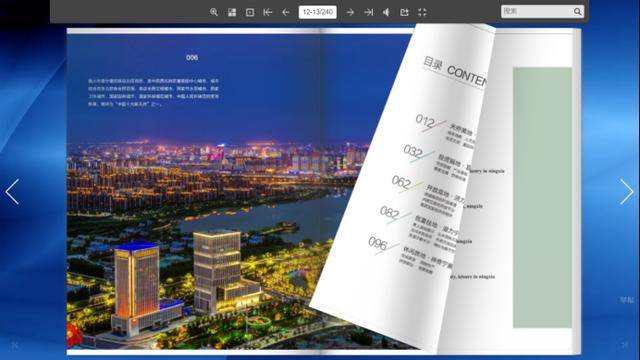
Task: Go to the previous page from the toolbar
Action: pos(286,12)
